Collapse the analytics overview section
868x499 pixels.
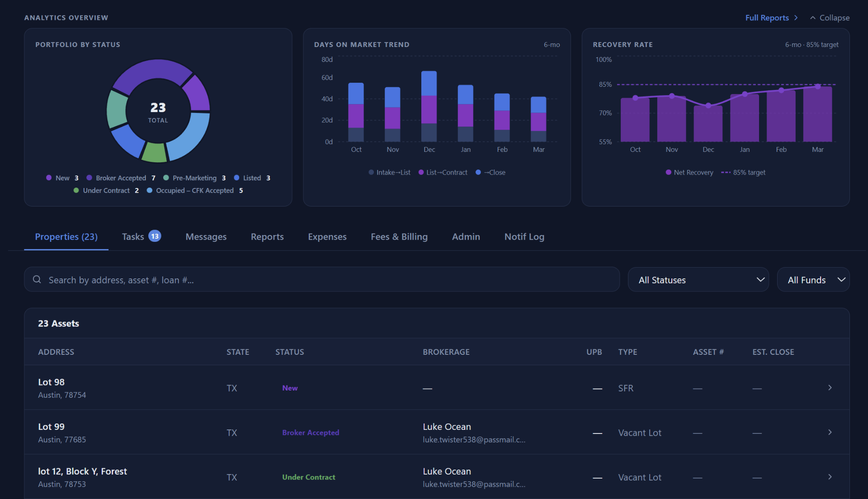click(x=830, y=18)
